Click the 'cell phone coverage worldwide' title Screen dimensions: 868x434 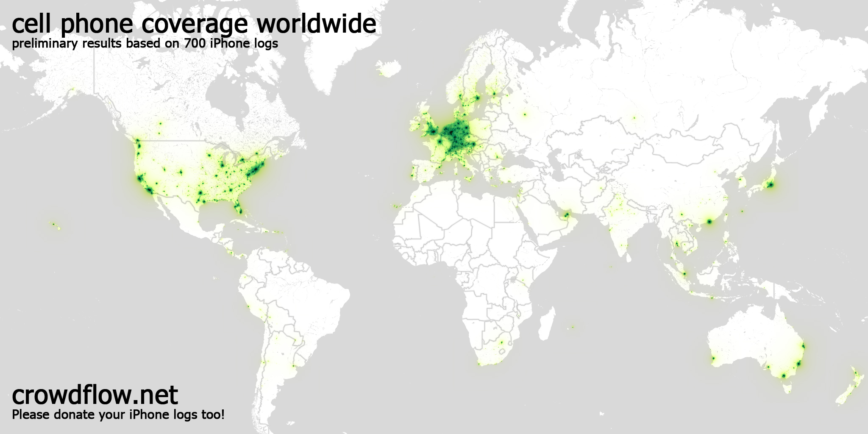(194, 25)
